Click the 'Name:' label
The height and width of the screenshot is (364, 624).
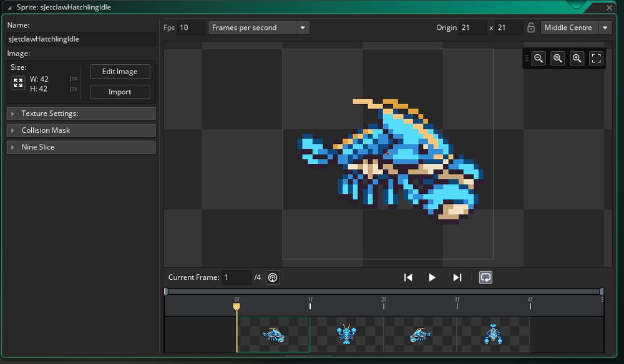click(x=18, y=25)
